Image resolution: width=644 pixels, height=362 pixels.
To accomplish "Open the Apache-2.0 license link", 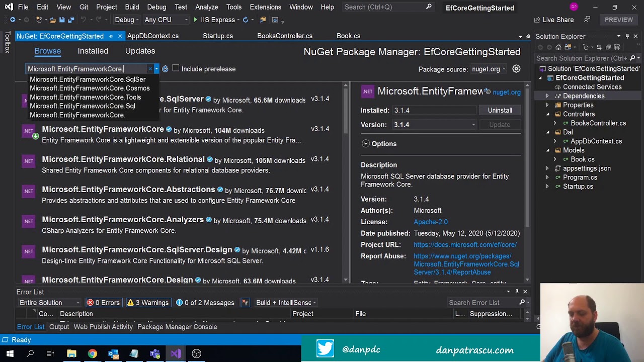I will tap(431, 222).
